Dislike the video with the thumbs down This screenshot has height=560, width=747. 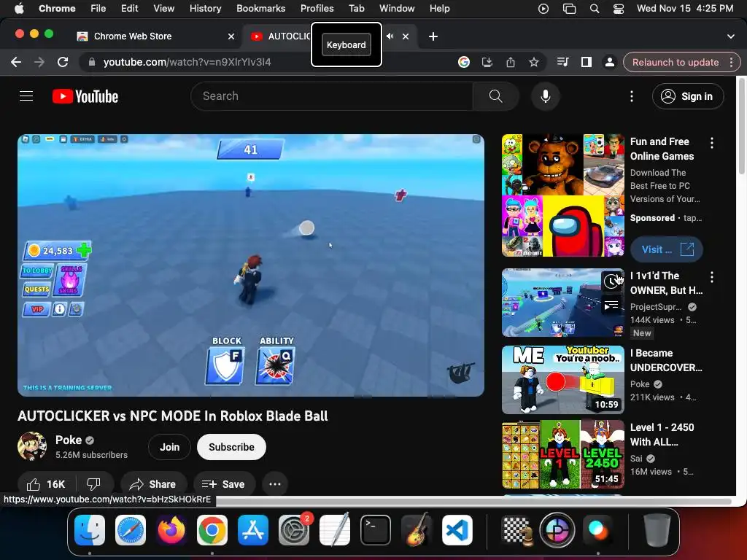pos(93,484)
